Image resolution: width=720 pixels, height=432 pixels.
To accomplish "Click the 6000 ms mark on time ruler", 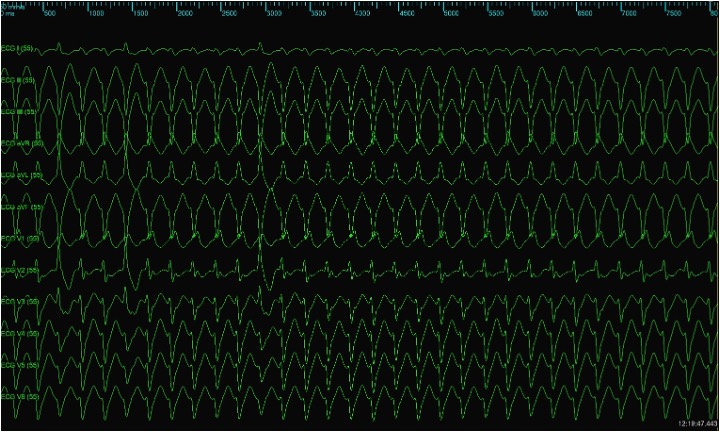I will (x=540, y=13).
